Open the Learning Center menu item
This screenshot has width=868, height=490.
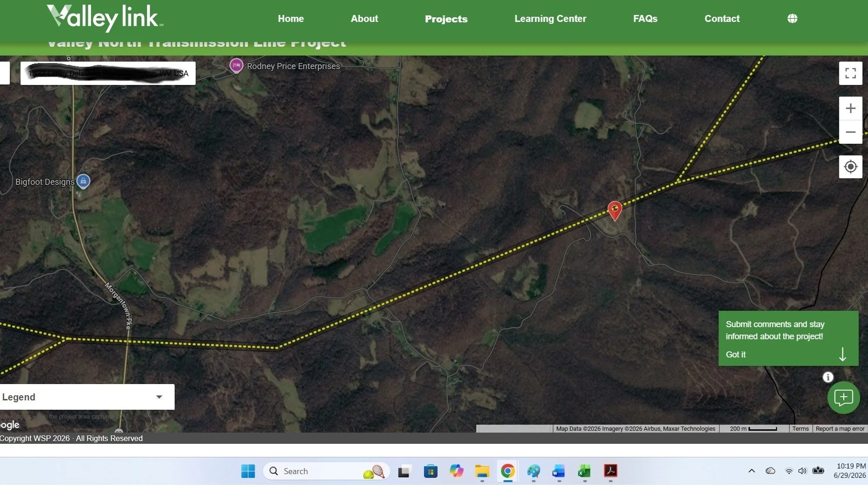coord(550,19)
